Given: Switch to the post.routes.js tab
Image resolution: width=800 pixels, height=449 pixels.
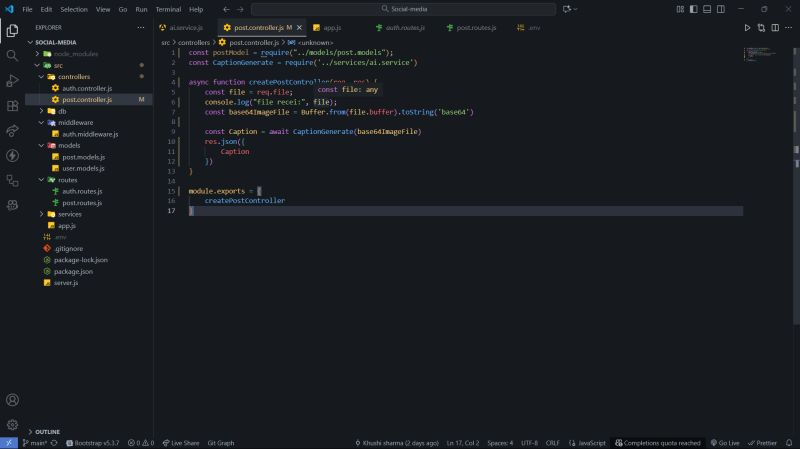Looking at the screenshot, I should click(x=476, y=28).
